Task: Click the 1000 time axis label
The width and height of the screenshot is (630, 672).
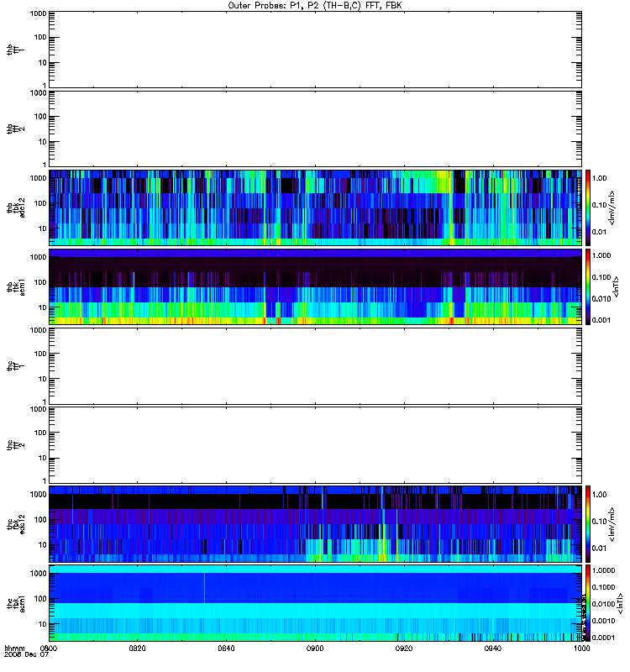Action: [x=581, y=648]
